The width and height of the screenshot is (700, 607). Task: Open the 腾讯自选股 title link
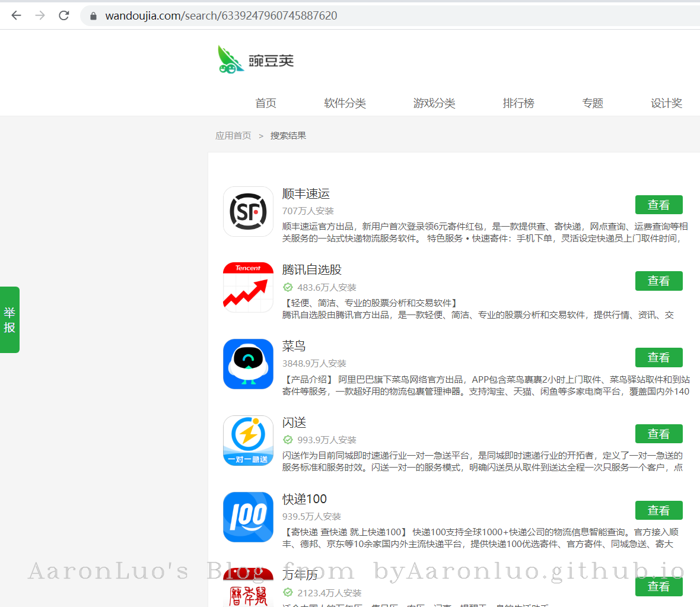click(x=312, y=270)
